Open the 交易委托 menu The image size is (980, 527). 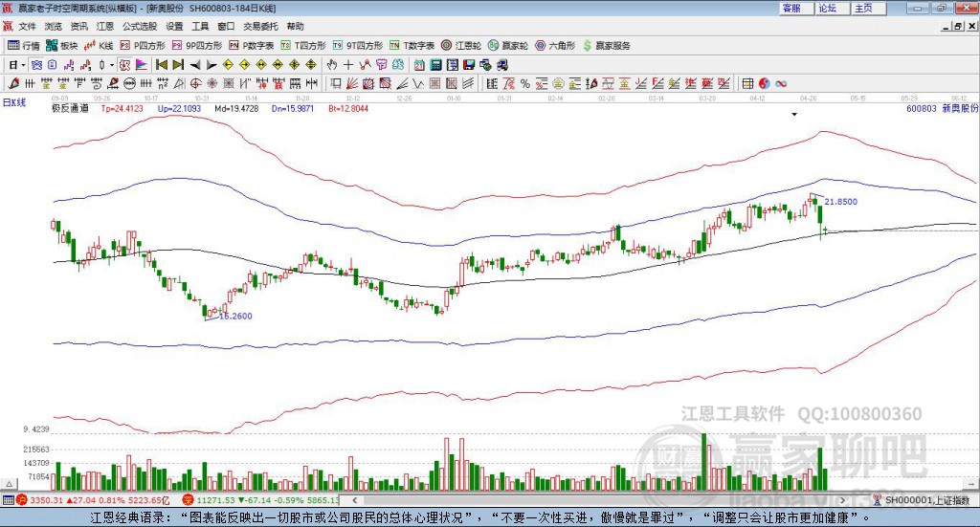[x=260, y=26]
